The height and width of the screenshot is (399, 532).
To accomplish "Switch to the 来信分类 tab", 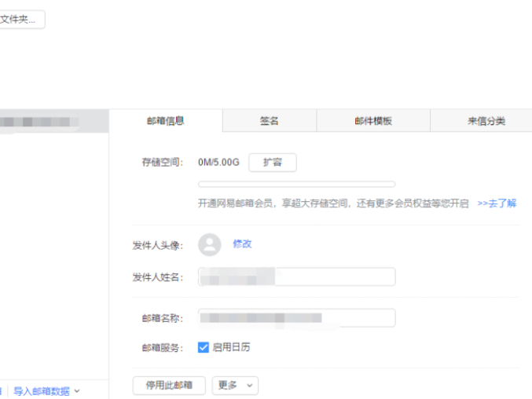I will [486, 121].
